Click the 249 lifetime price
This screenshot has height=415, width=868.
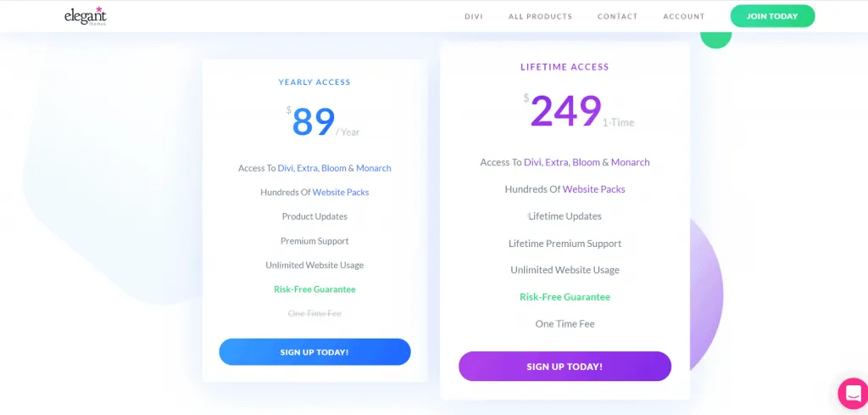click(565, 111)
